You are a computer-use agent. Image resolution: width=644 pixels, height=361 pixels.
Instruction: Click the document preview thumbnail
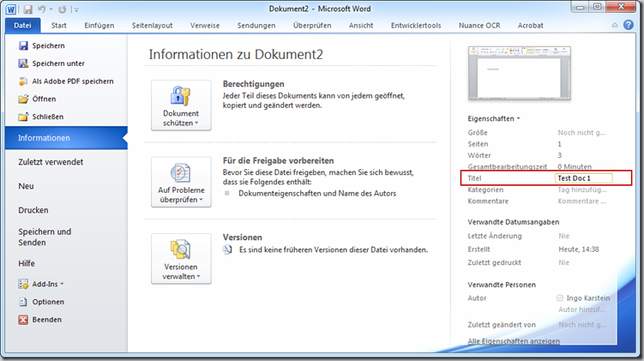[519, 74]
